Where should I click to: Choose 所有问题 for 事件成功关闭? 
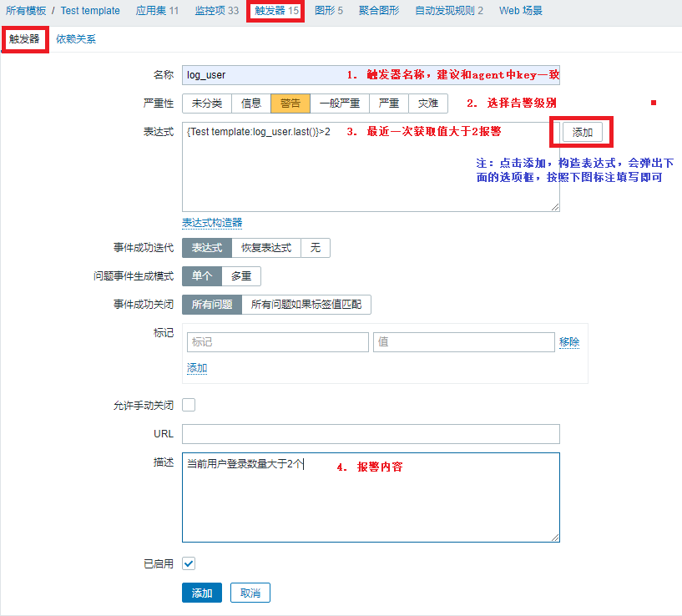[x=212, y=305]
